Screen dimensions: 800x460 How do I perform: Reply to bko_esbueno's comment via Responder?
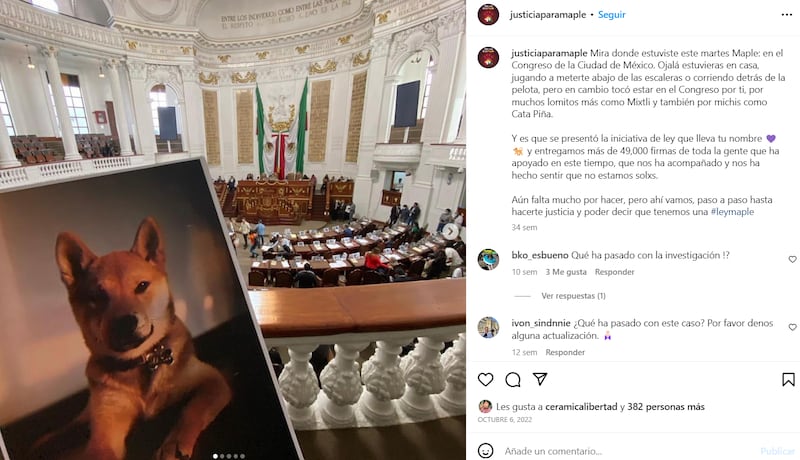(x=614, y=272)
